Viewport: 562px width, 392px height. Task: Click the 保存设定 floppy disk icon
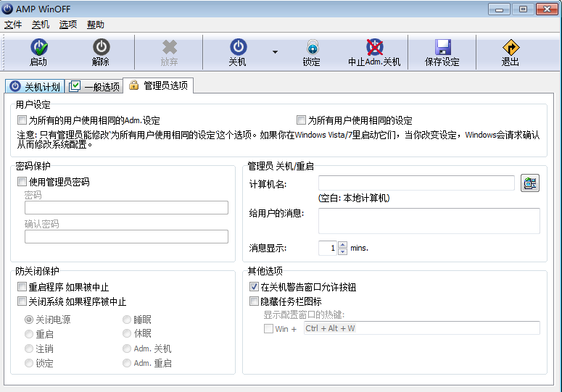click(442, 48)
